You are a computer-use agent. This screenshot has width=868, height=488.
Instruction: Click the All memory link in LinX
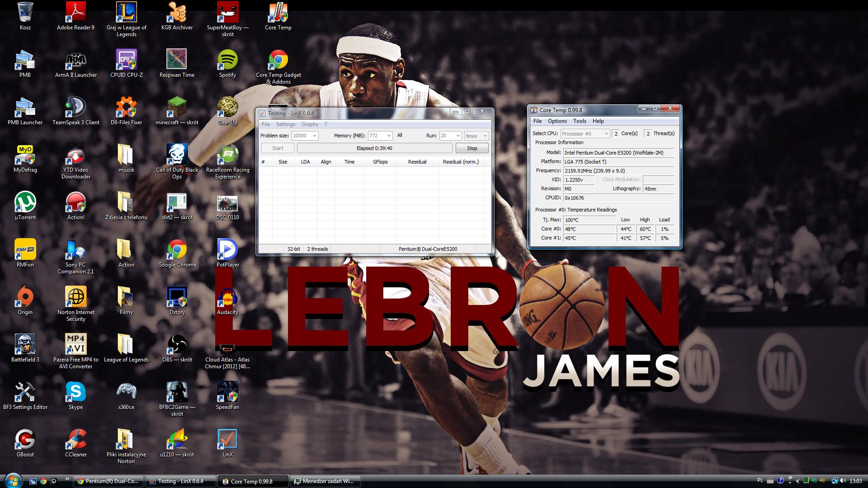pyautogui.click(x=400, y=135)
